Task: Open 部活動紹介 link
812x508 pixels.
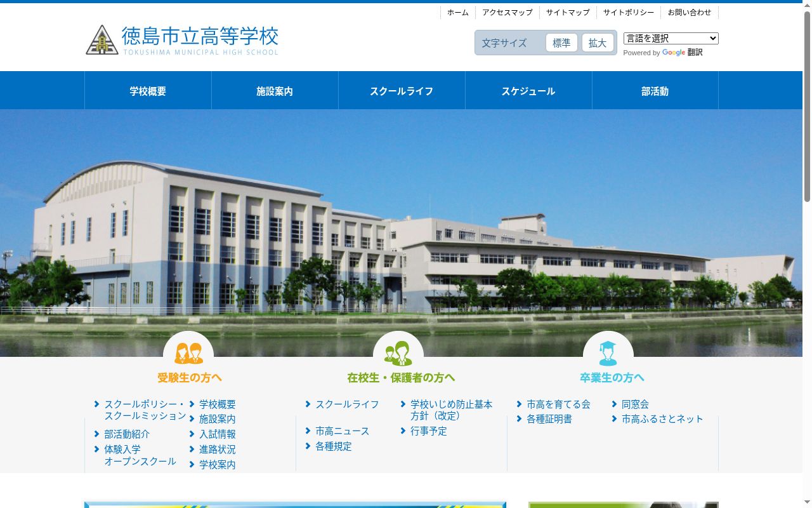Action: point(127,434)
